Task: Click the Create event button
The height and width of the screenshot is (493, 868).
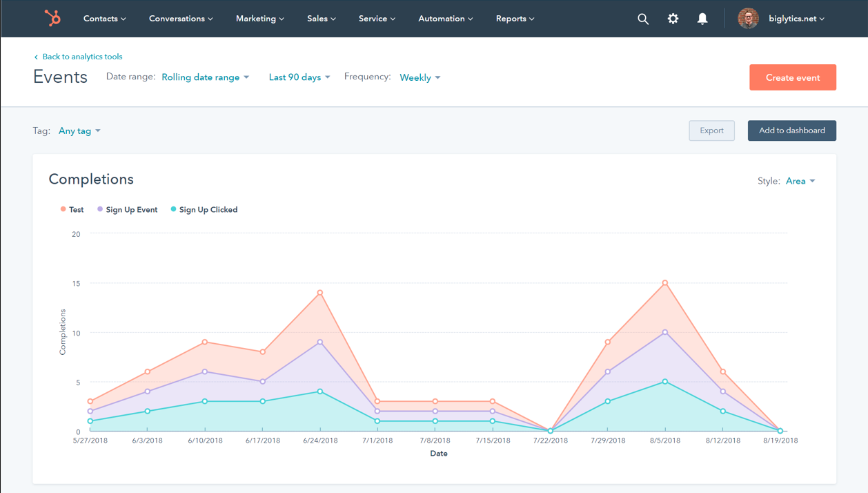Action: (792, 77)
